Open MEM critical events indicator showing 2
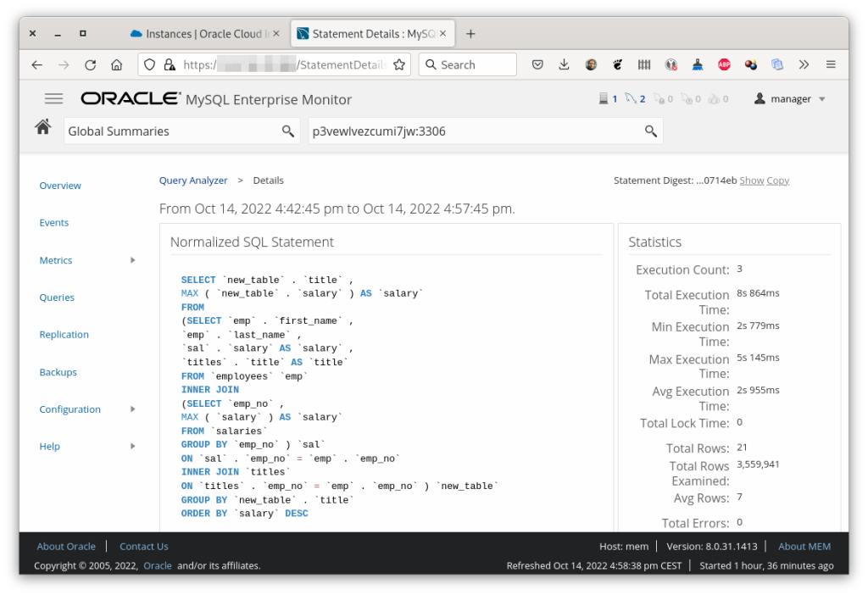This screenshot has height=595, width=868. coord(632,98)
